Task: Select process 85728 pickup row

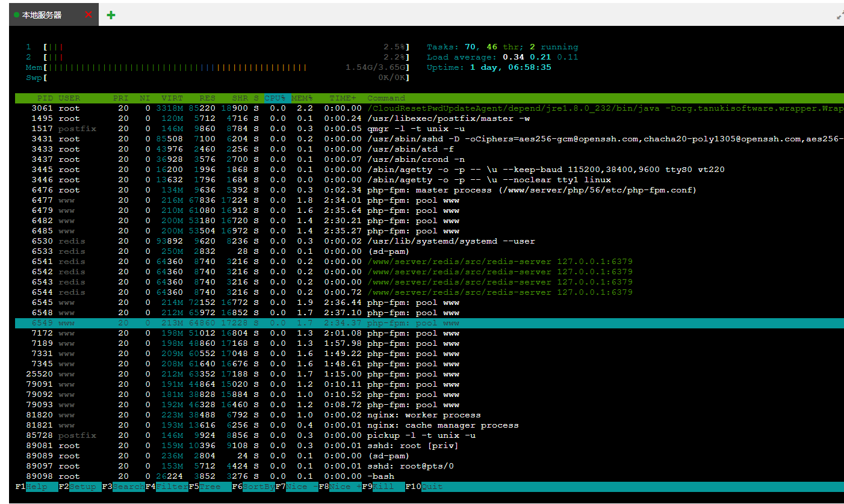Action: pos(429,435)
